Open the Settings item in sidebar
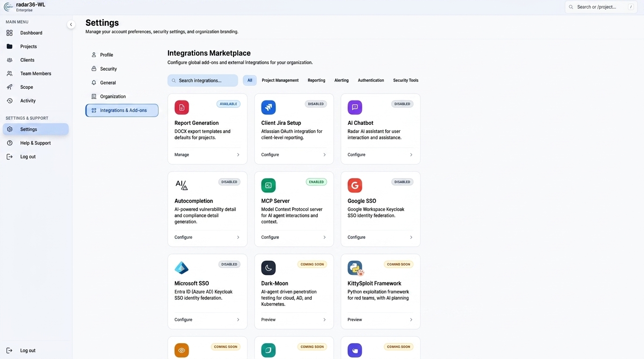 (36, 129)
